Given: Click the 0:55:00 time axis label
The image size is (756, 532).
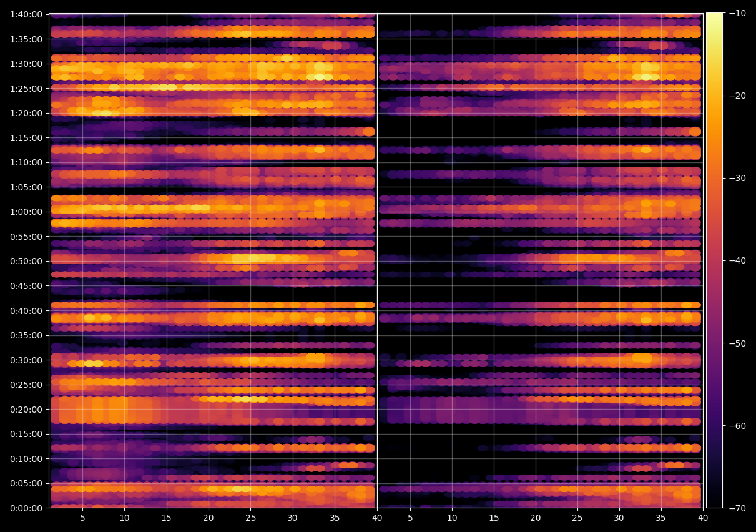Looking at the screenshot, I should [x=26, y=237].
